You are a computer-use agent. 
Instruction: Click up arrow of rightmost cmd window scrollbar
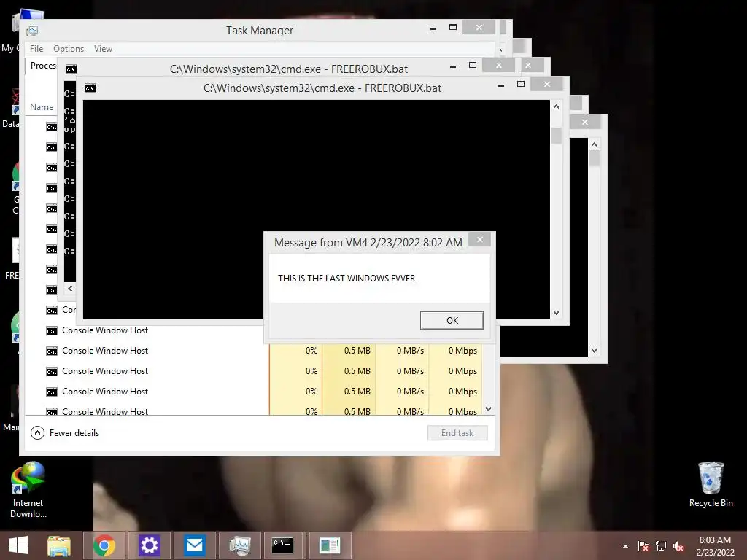[x=594, y=144]
